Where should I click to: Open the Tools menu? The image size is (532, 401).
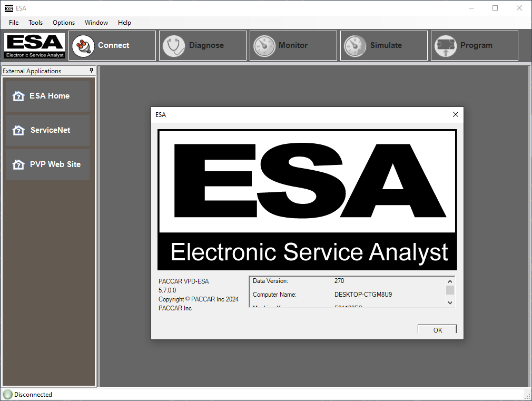[36, 23]
